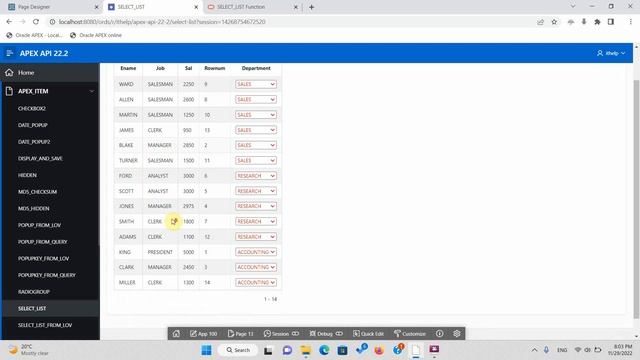Open the developer toolbar settings gear

457,333
